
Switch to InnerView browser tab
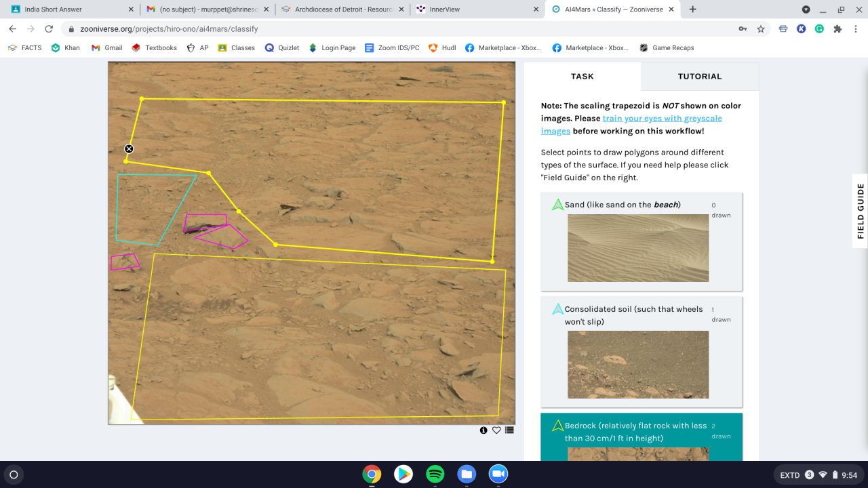pos(478,9)
